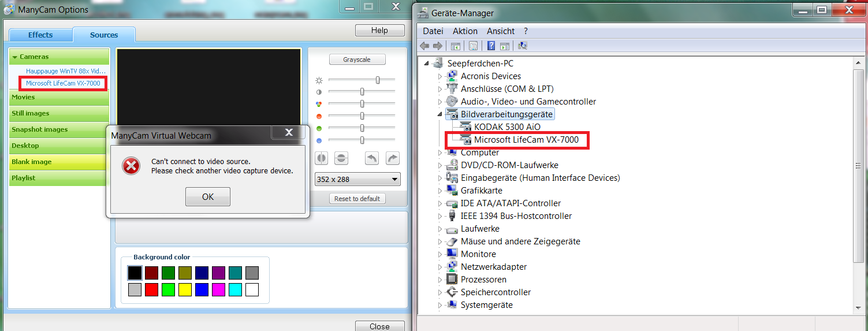
Task: Rotate image left in ManyCam
Action: (x=372, y=158)
